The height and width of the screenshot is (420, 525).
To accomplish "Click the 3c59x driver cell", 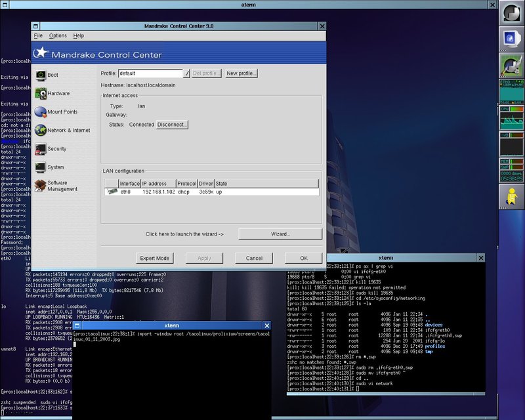I will (x=206, y=192).
